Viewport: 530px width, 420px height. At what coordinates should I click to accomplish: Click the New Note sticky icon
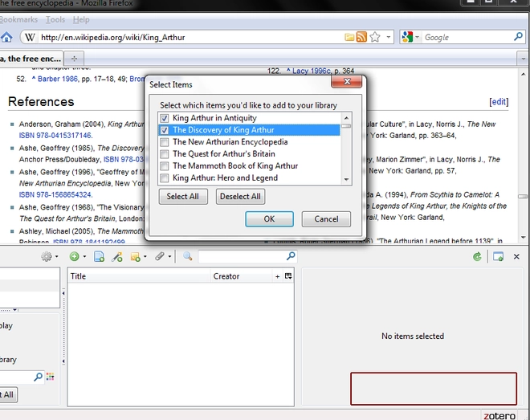click(x=135, y=257)
